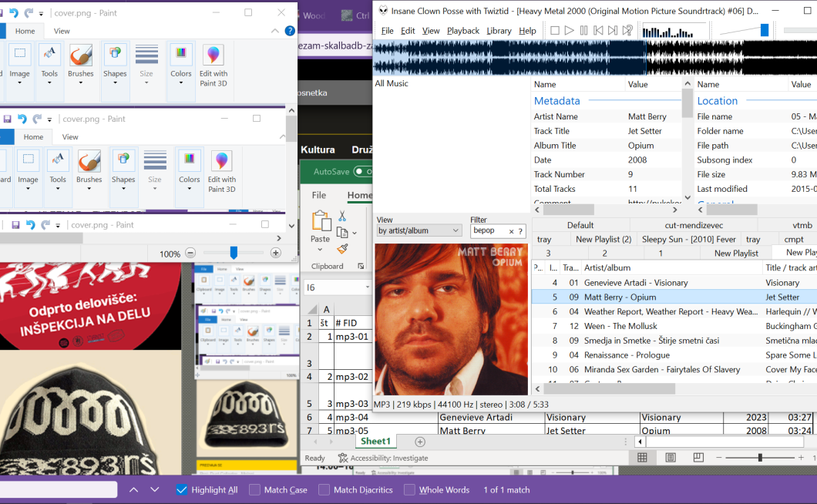The image size is (817, 504).
Task: Click the Excel Format Painter icon
Action: [342, 249]
